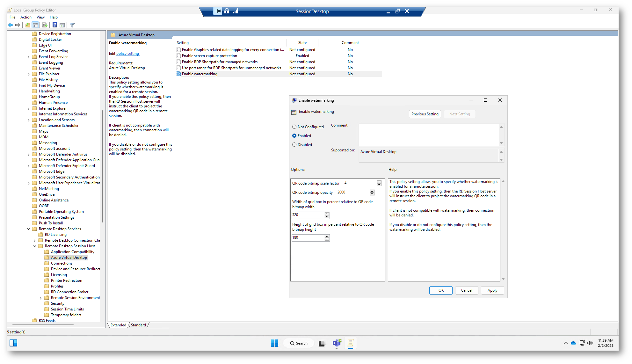632x364 pixels.
Task: Click the Export List toolbar icon
Action: point(45,25)
